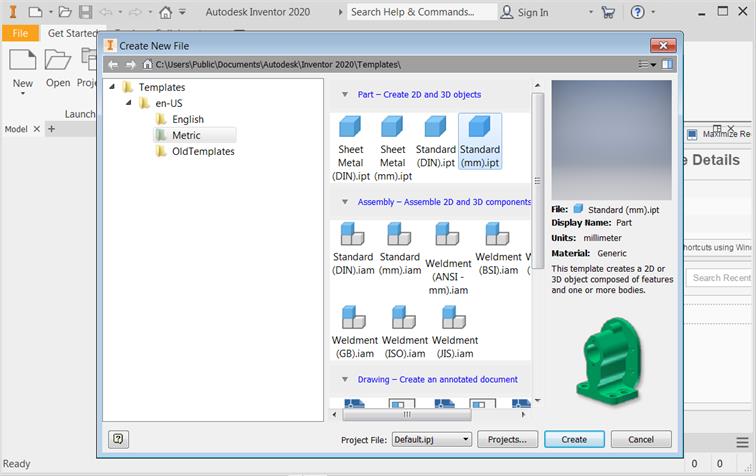
Task: Open the Help question mark icon in title bar
Action: (x=637, y=12)
